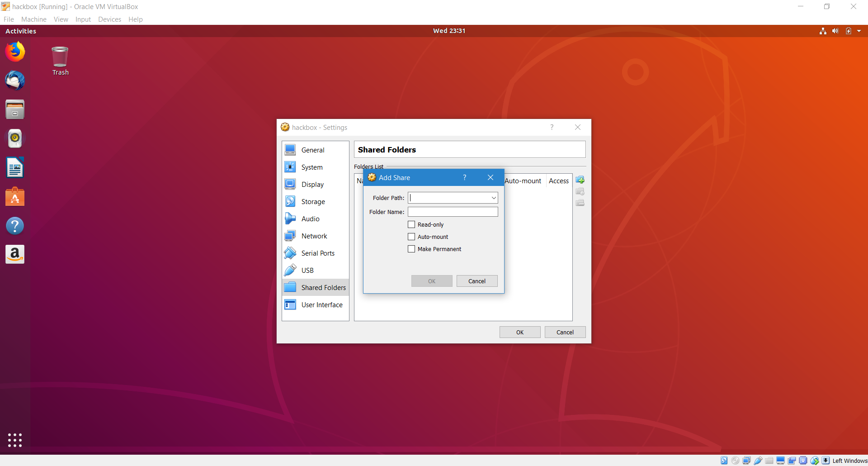Open Help from Ubuntu dock

[x=15, y=226]
